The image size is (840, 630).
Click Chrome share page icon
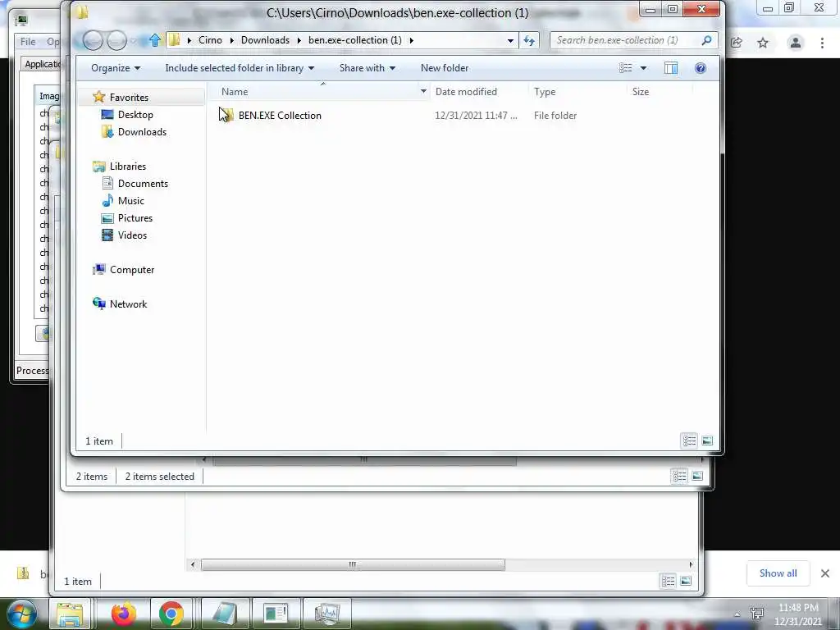click(736, 43)
